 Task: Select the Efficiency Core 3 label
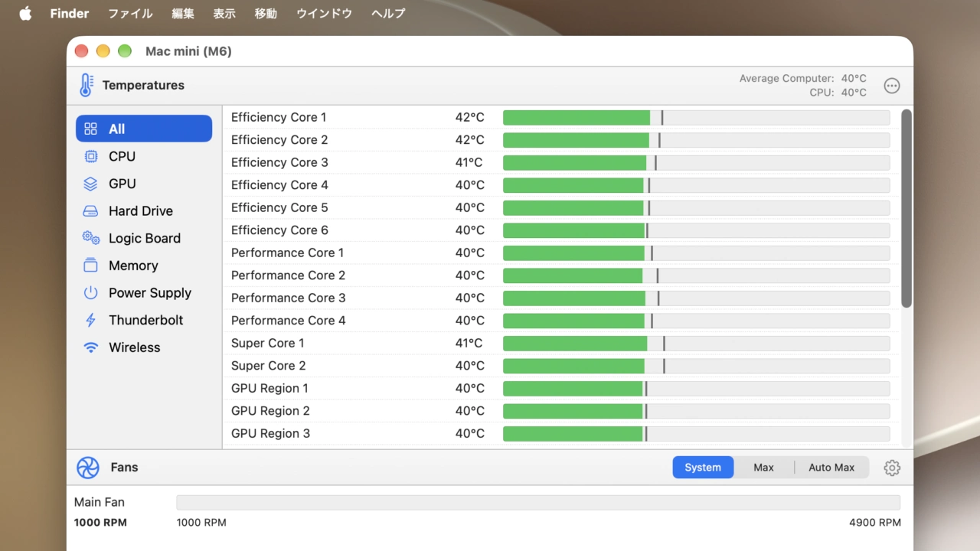point(279,162)
